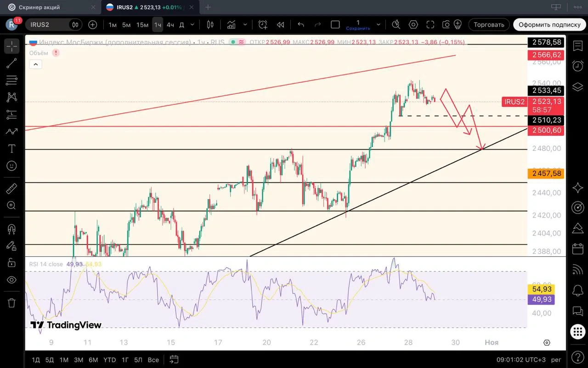Start bar replay mode
The width and height of the screenshot is (588, 368).
281,24
